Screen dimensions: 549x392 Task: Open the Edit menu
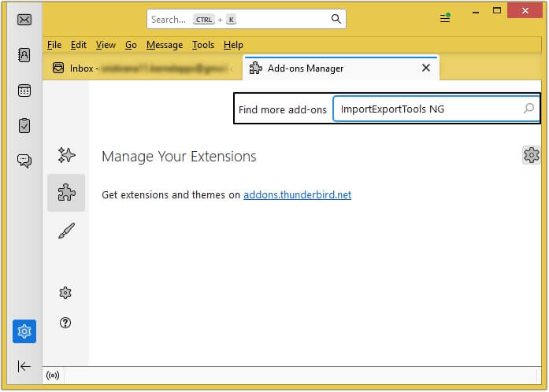[79, 45]
